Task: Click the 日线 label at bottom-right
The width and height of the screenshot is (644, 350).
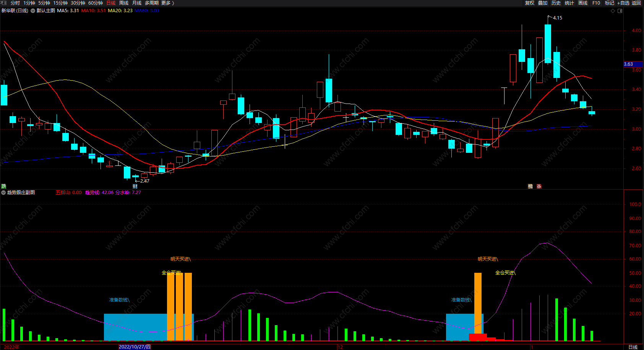Action: tap(633, 347)
